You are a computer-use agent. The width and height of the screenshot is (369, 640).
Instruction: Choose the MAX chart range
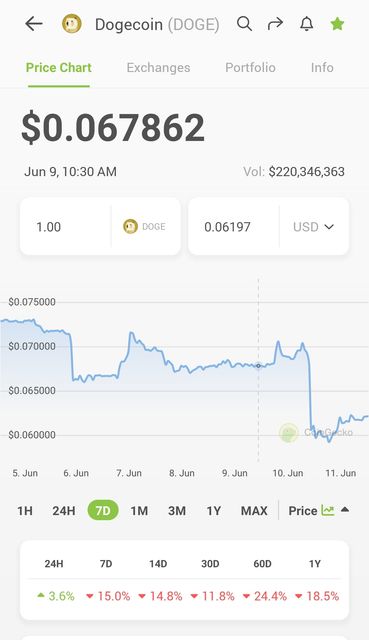click(x=254, y=511)
